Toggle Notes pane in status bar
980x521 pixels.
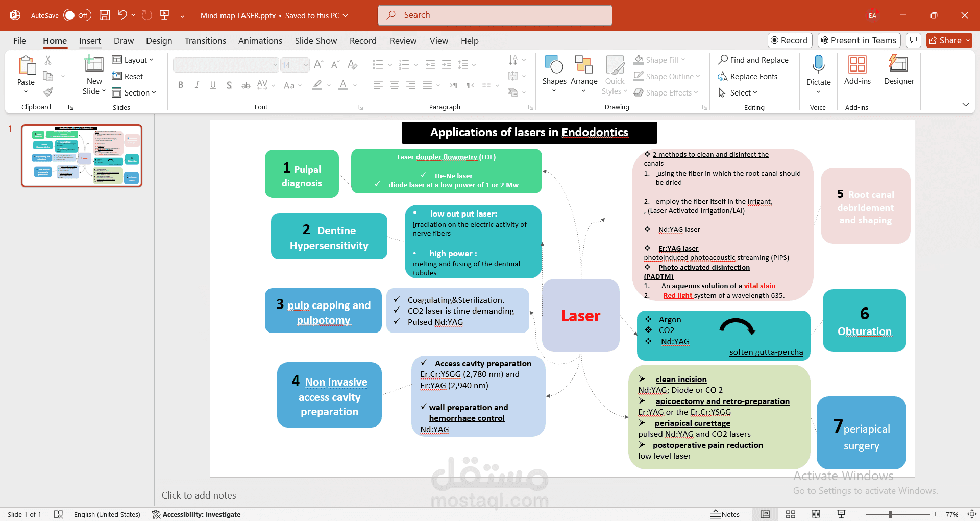coord(725,514)
